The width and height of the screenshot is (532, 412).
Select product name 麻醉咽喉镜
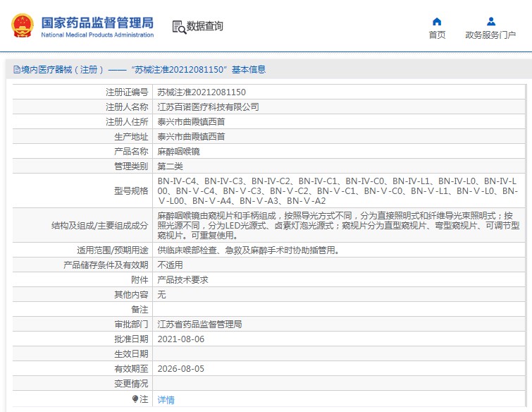click(178, 152)
